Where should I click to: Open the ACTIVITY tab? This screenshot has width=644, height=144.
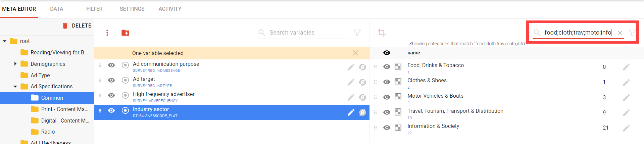point(170,9)
